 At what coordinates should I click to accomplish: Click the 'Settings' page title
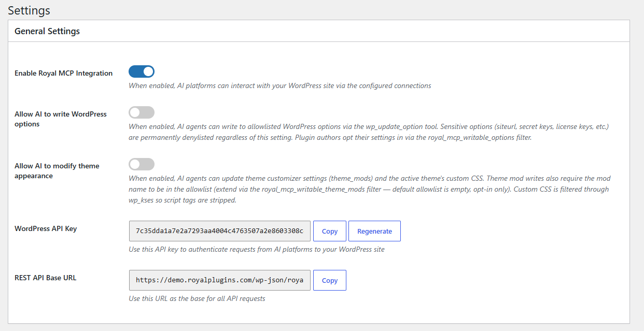29,10
